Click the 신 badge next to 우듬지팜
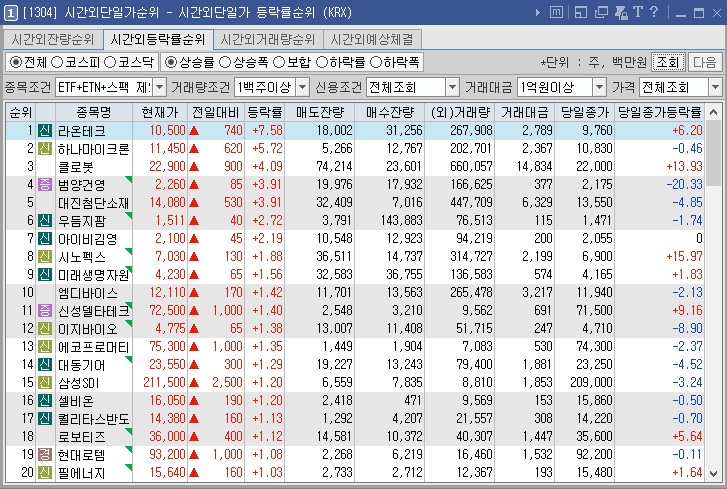The height and width of the screenshot is (489, 727). point(45,221)
